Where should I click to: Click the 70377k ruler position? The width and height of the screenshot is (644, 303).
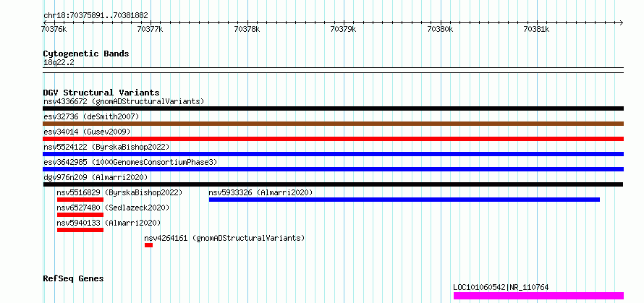tap(151, 29)
